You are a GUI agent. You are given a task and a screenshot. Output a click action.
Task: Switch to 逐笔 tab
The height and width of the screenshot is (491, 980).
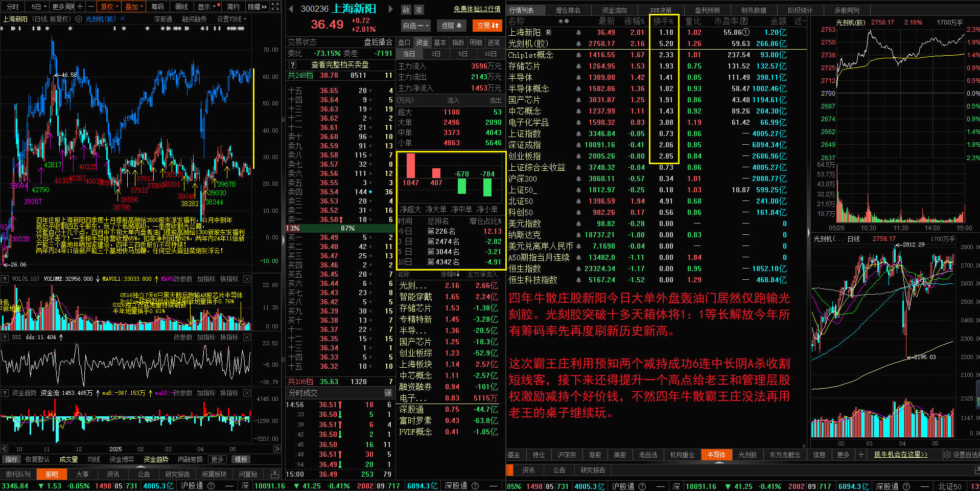click(494, 42)
